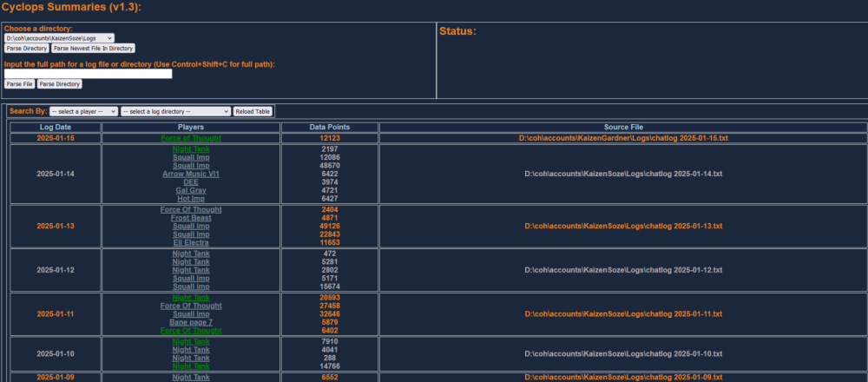Open the Arrow Music VI1 player link
The width and height of the screenshot is (868, 382).
pos(191,174)
